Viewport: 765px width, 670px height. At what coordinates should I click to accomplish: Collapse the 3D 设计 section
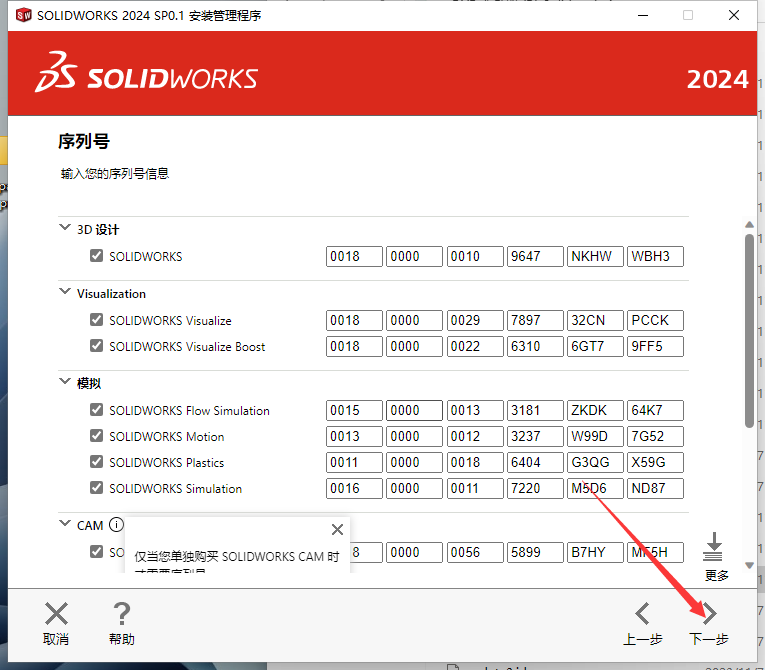65,229
